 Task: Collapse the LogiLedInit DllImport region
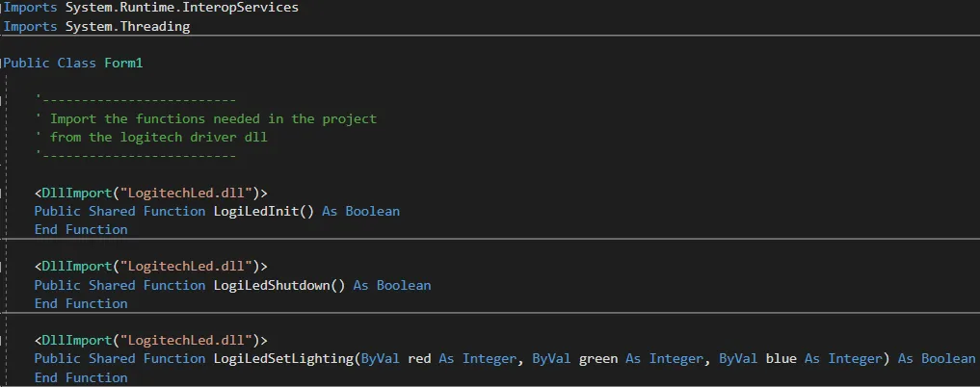click(x=3, y=193)
